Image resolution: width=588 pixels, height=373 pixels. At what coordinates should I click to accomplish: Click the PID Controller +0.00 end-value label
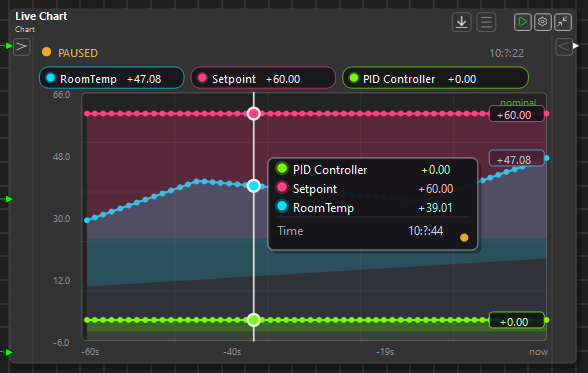[516, 321]
